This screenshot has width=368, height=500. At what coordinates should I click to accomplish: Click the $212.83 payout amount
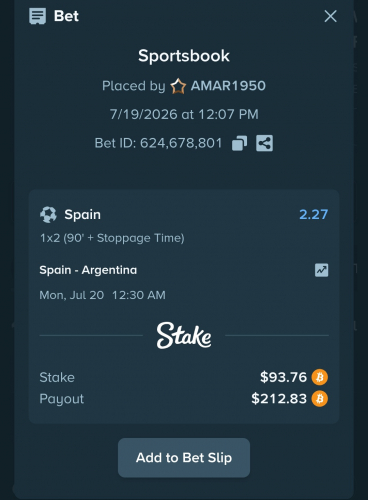279,399
